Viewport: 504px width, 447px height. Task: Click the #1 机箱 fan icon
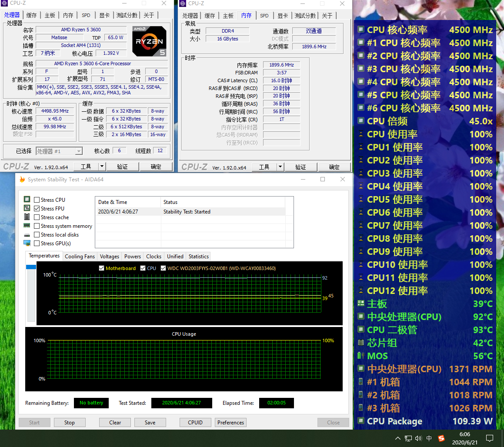point(361,382)
